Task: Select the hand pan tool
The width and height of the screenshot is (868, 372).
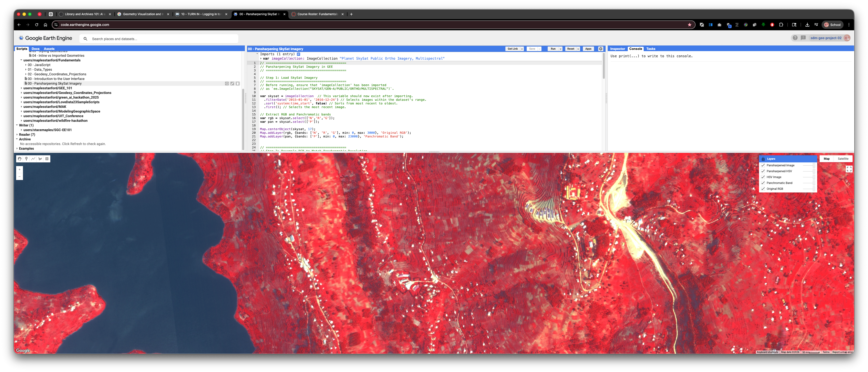Action: click(20, 159)
